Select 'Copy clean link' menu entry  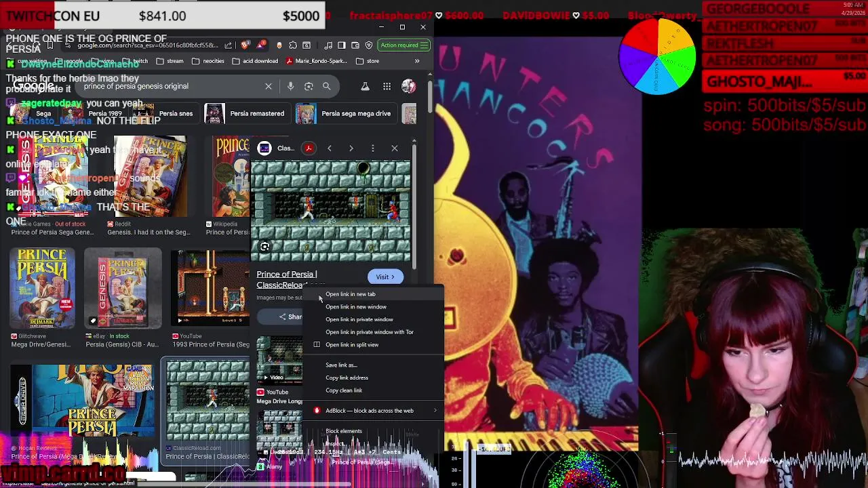374,390
